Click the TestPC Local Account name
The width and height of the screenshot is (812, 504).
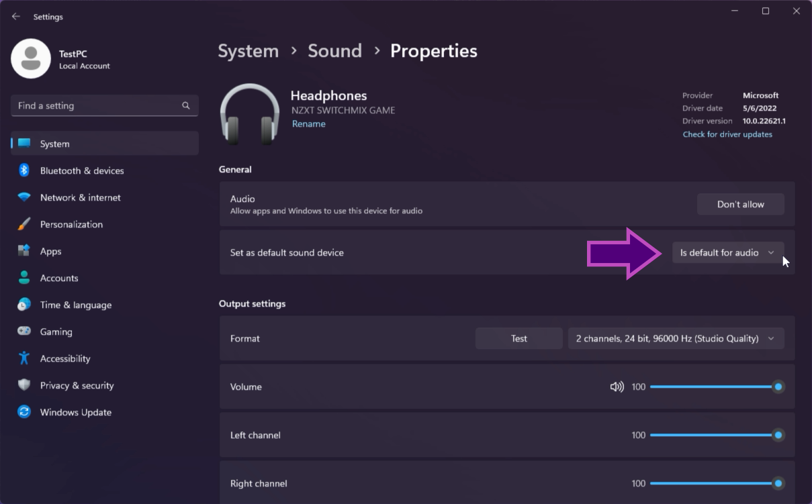(85, 59)
